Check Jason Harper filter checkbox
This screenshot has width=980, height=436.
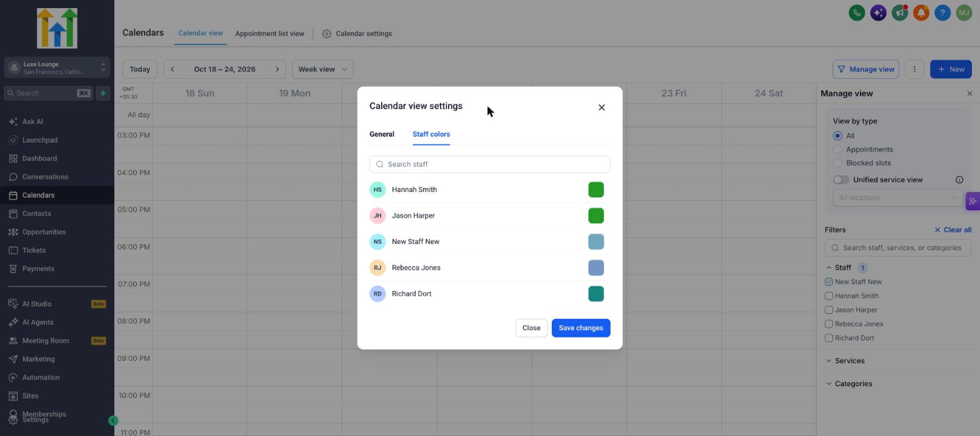click(x=829, y=310)
